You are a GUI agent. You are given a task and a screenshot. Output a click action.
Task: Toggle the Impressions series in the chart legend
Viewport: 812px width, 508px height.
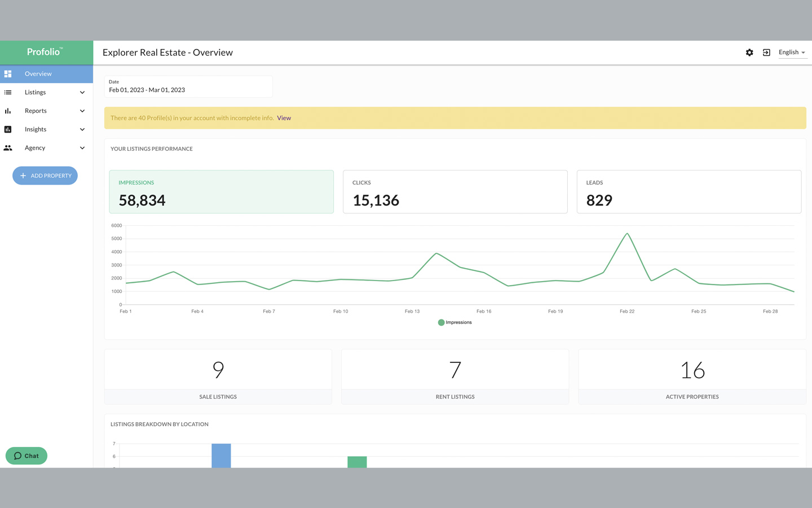(454, 322)
